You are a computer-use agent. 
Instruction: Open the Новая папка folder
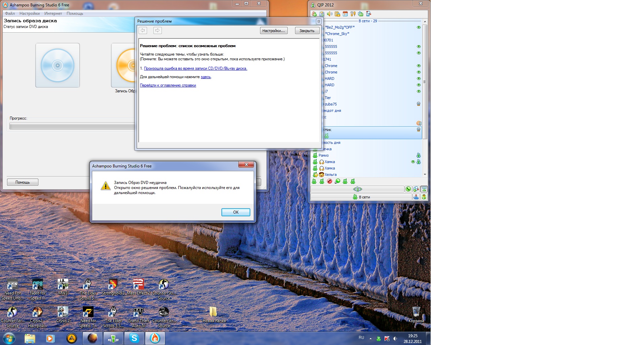[214, 314]
